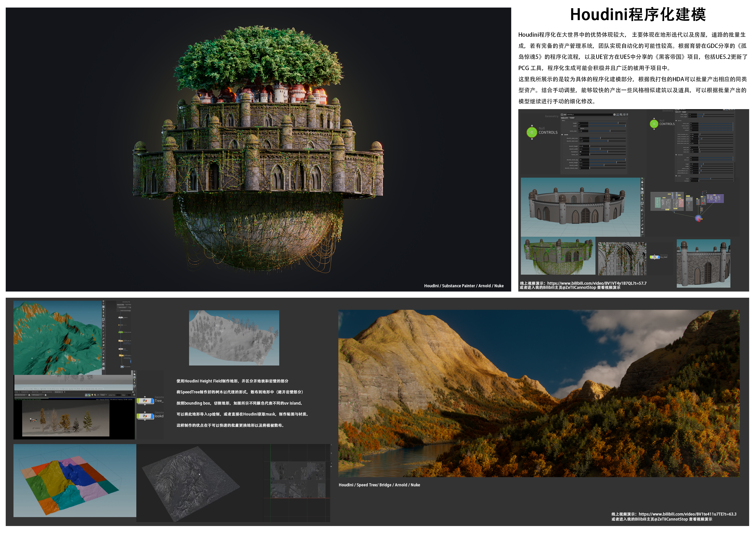The height and width of the screenshot is (534, 756).
Task: Click the Save to Disk button
Action: [x=122, y=308]
